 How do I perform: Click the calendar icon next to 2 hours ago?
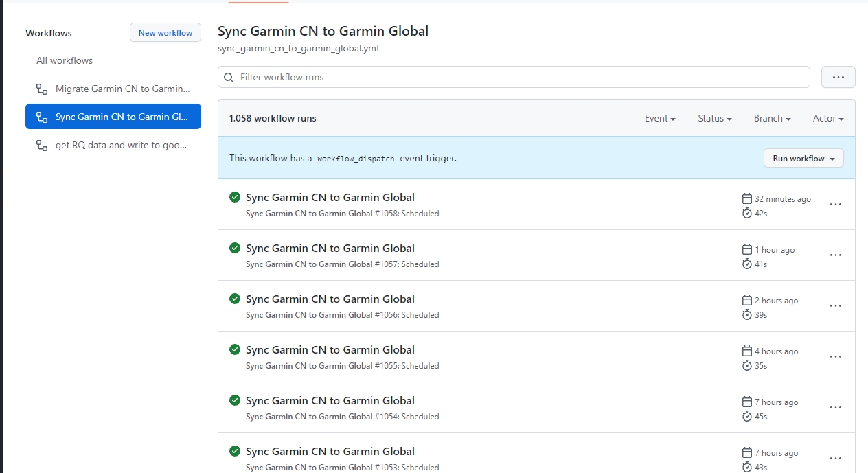(x=747, y=300)
